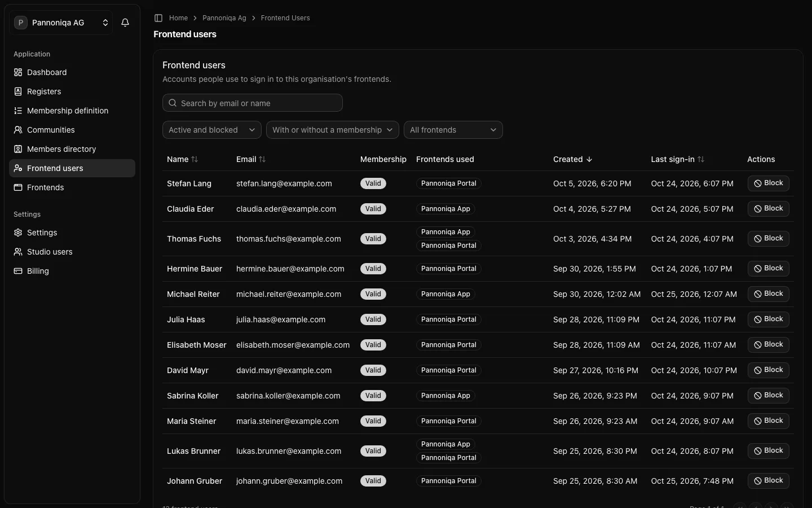The width and height of the screenshot is (812, 508).
Task: Block user Johann Gruber
Action: pos(769,481)
